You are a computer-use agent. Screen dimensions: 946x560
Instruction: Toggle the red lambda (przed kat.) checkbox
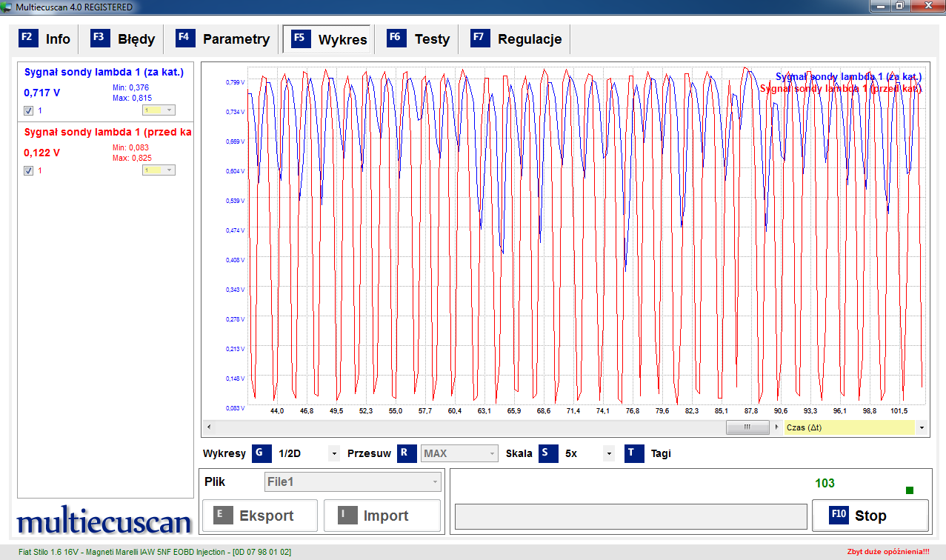tap(28, 170)
